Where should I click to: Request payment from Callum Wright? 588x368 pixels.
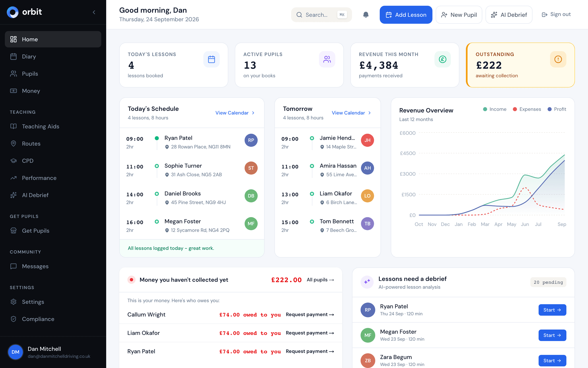pyautogui.click(x=310, y=315)
